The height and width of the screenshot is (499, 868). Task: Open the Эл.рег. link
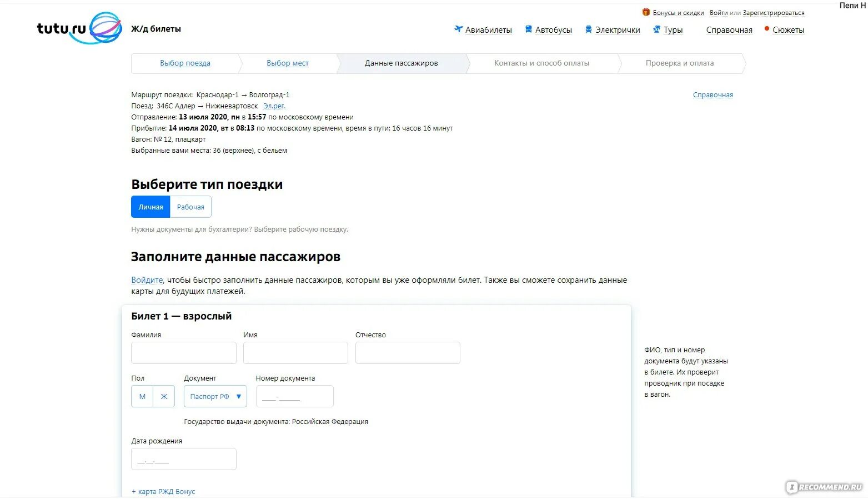pos(274,106)
